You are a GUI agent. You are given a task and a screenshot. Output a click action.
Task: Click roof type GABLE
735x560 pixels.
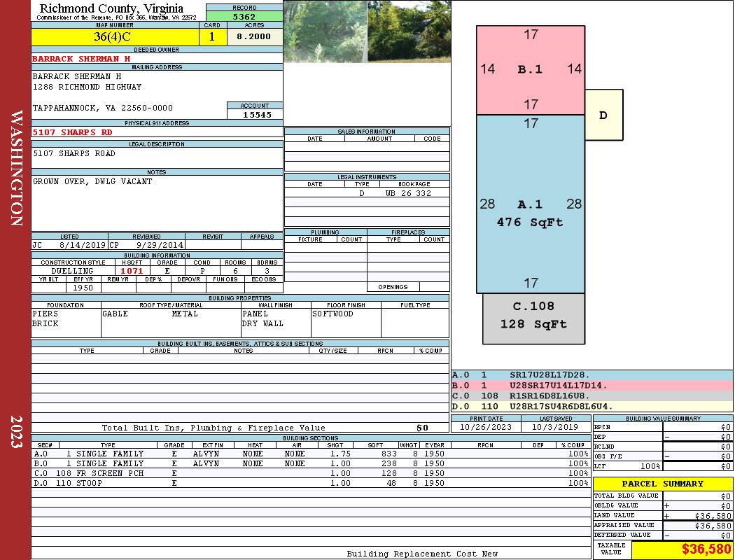(115, 314)
